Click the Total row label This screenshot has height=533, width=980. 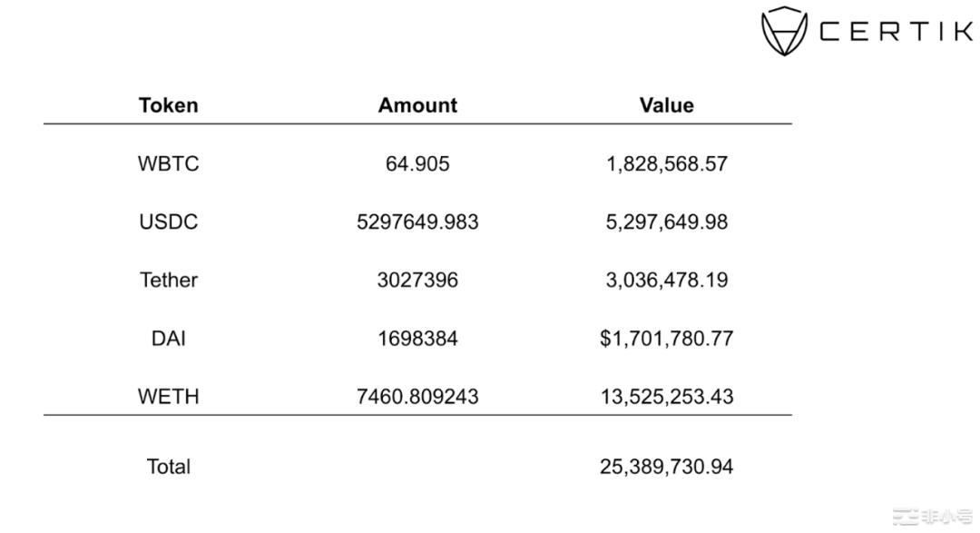168,467
